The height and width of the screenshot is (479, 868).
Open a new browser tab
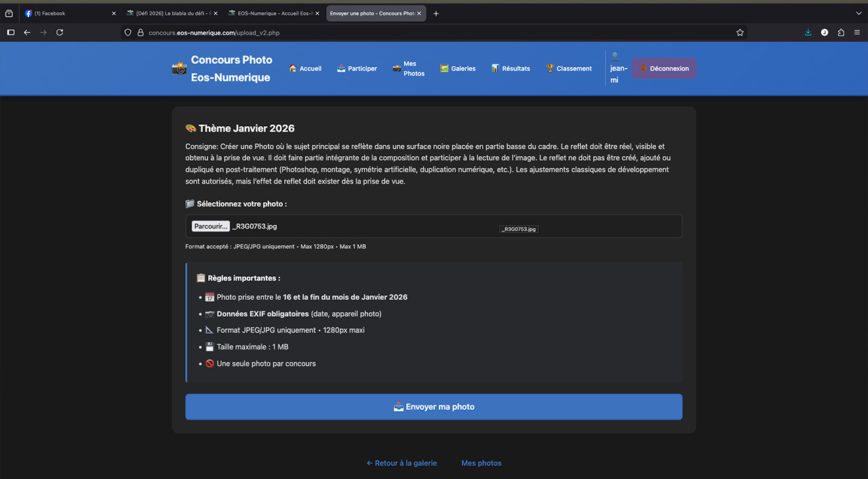(436, 14)
